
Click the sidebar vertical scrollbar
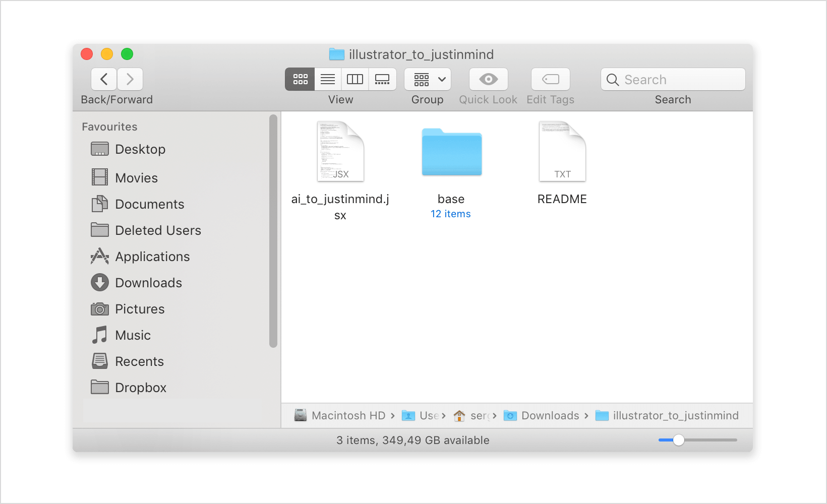coord(273,231)
